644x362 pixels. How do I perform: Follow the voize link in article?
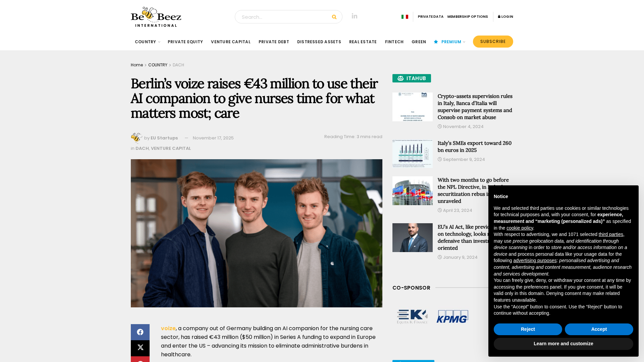[x=168, y=328]
